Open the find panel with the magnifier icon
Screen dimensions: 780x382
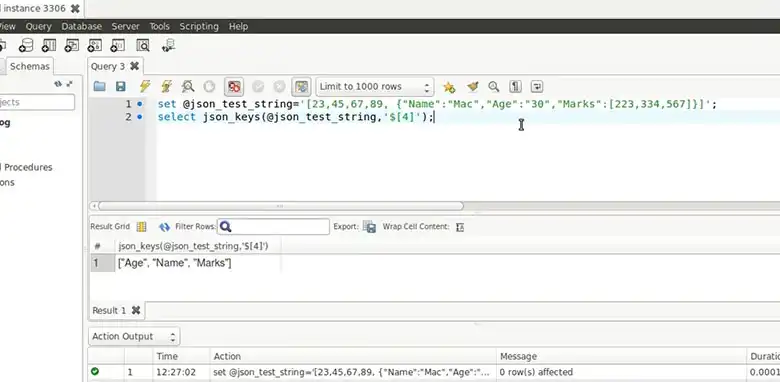coord(493,87)
